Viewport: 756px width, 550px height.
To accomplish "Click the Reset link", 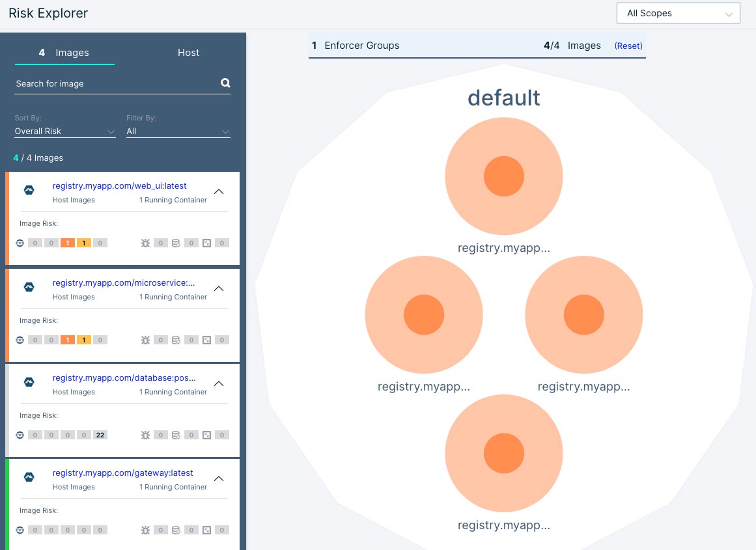I will click(x=628, y=46).
